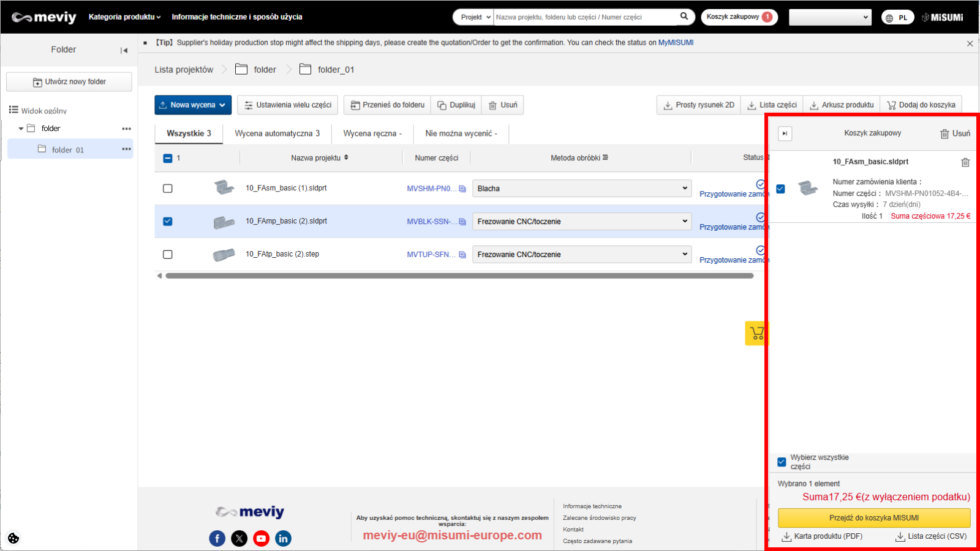Open the Blacha processing method dropdown

[581, 189]
